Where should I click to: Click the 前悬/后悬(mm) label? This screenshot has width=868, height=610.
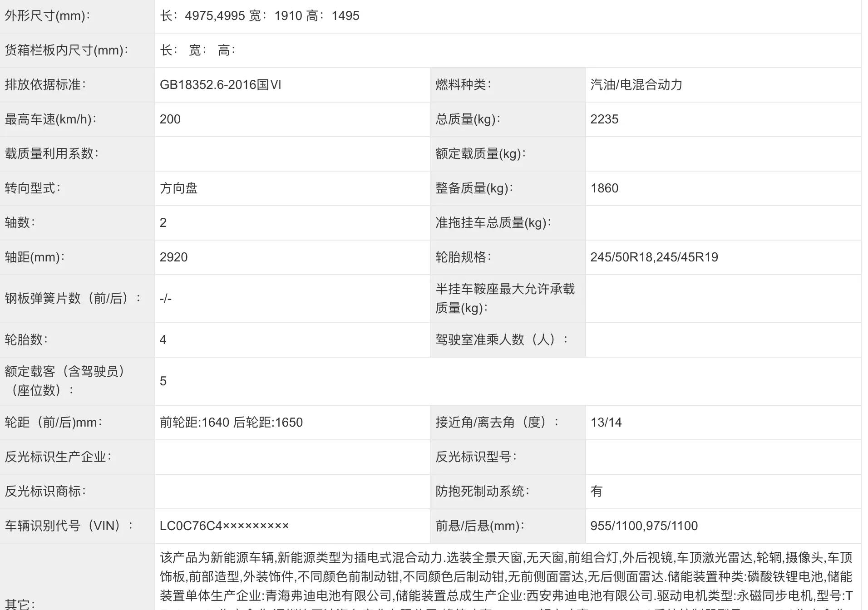[x=480, y=526]
